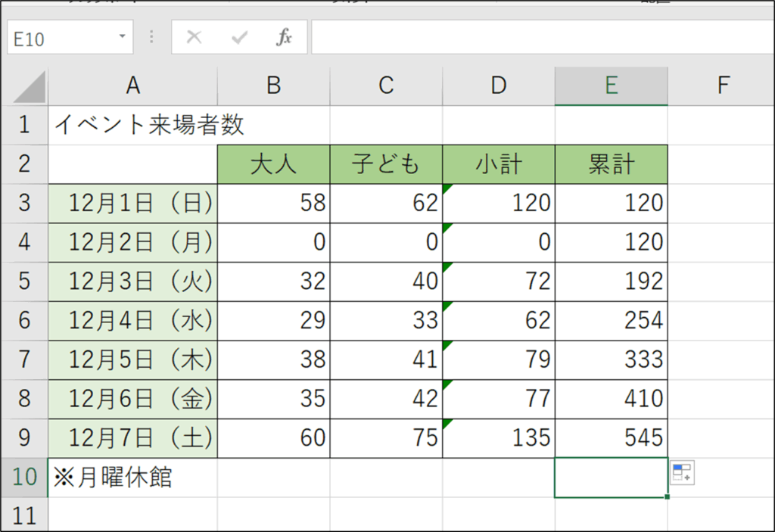
Task: Click the Enter checkmark icon in formula bar
Action: [x=240, y=37]
